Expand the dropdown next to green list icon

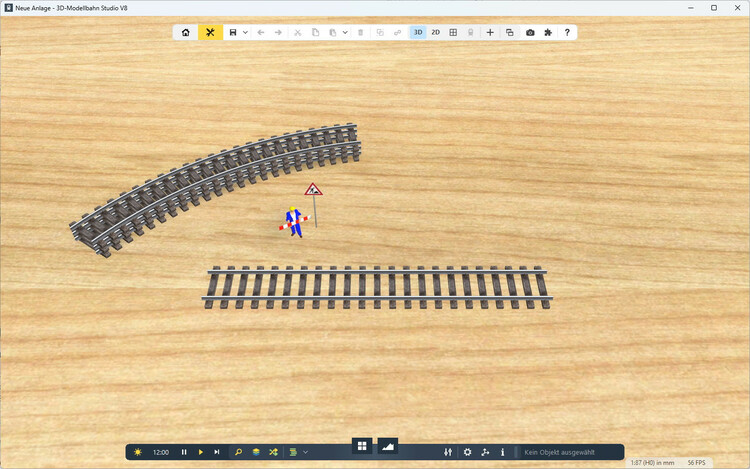click(305, 452)
